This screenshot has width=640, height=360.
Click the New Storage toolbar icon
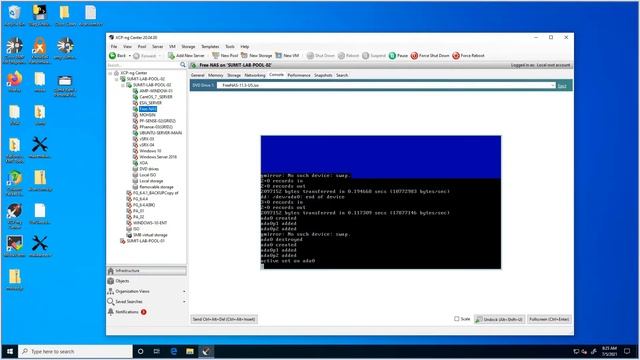pyautogui.click(x=244, y=56)
